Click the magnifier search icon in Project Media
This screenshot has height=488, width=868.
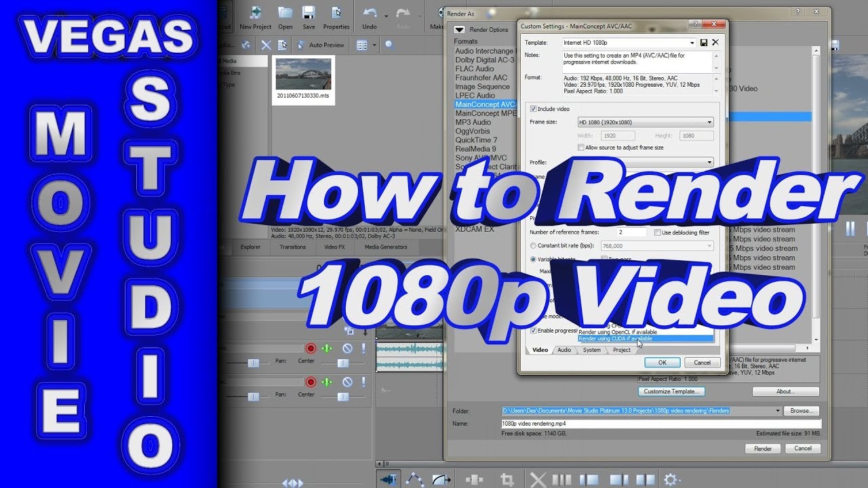tap(389, 45)
